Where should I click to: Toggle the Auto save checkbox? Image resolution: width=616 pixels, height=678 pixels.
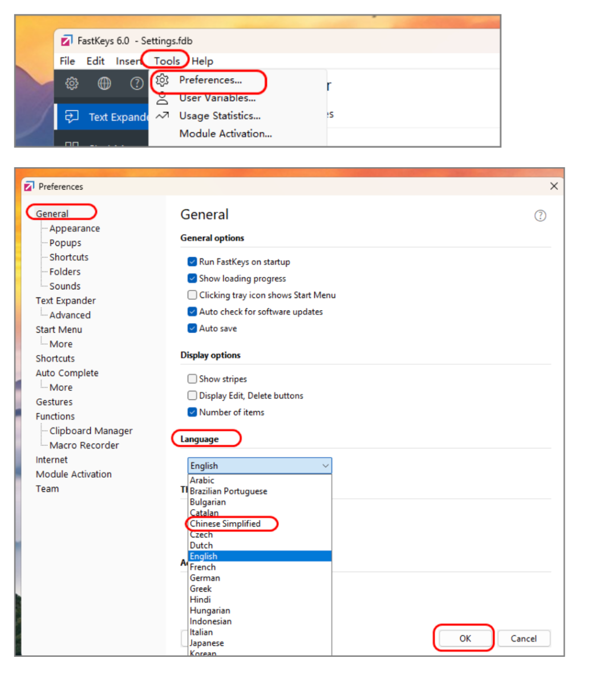(192, 328)
